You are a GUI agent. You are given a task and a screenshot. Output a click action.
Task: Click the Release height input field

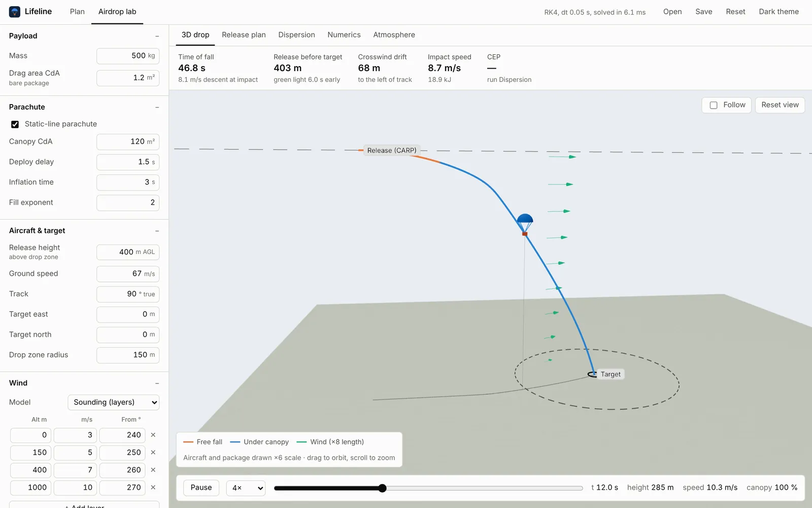pyautogui.click(x=128, y=252)
